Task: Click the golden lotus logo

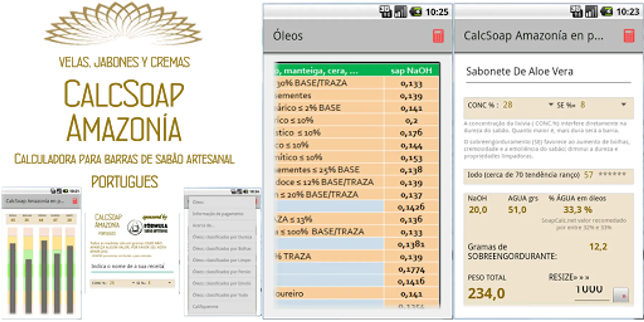Action: click(123, 24)
